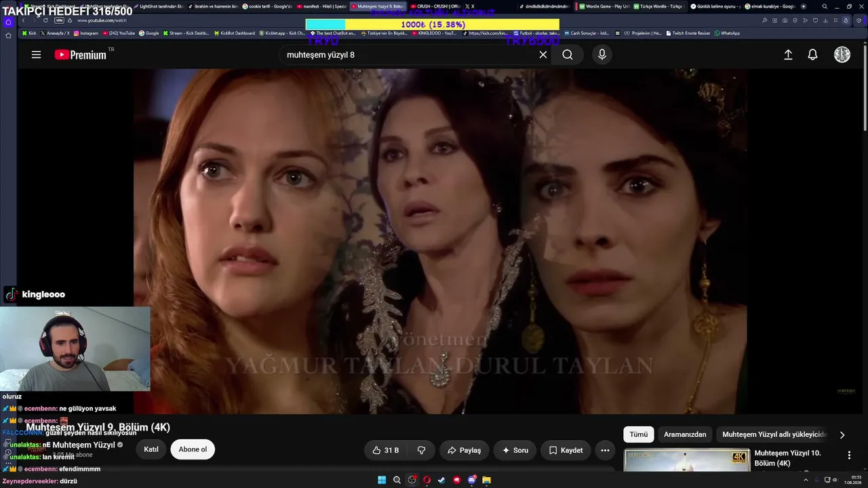Image resolution: width=868 pixels, height=488 pixels.
Task: Open the browser sidebar home icon
Action: [x=8, y=22]
